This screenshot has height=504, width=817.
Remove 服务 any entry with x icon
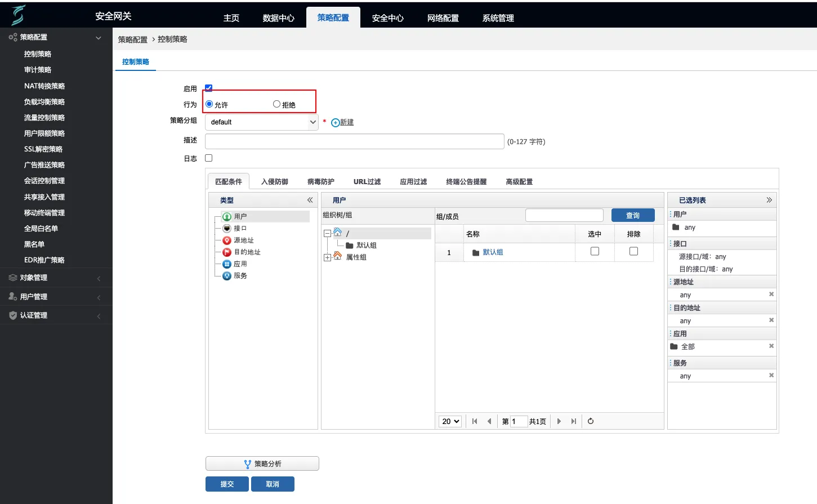tap(771, 375)
